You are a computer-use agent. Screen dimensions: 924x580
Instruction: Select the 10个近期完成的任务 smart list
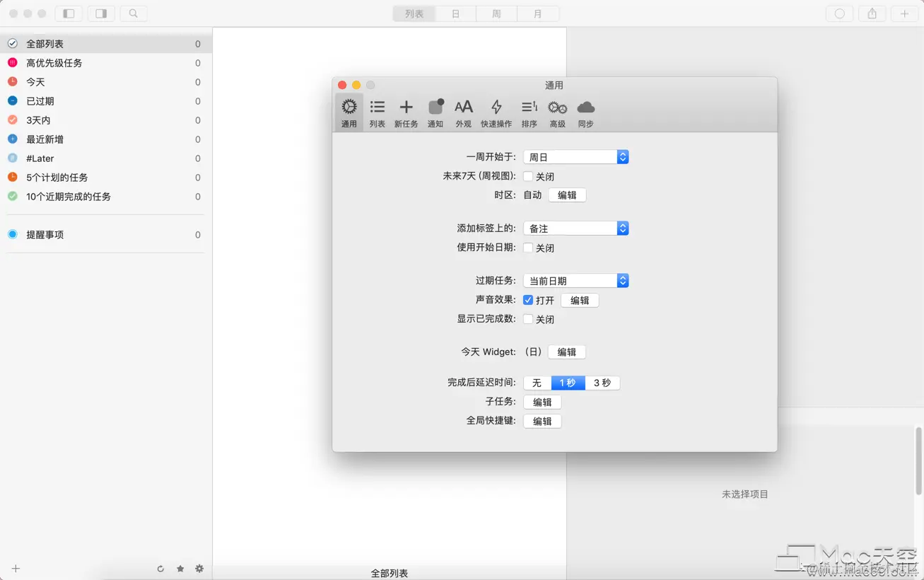[106, 197]
